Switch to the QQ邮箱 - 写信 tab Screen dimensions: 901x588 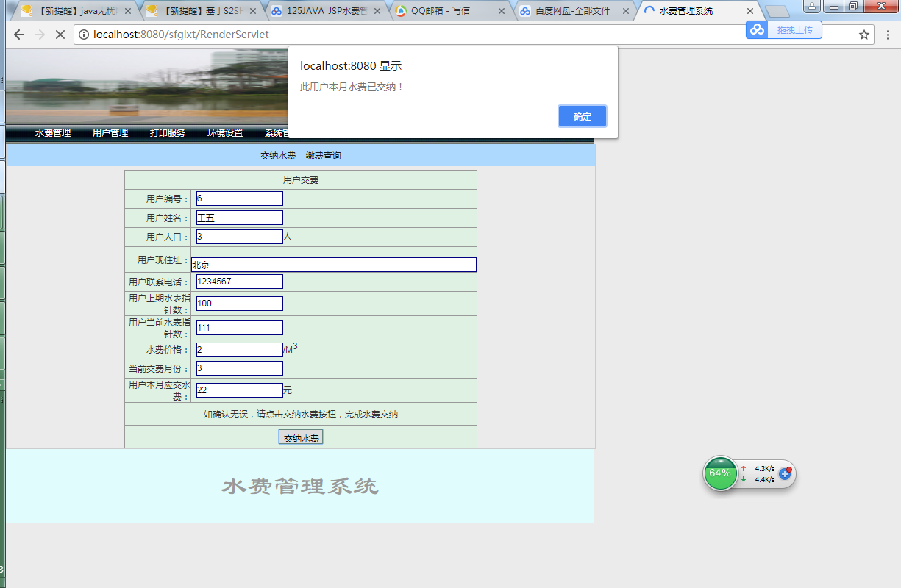(x=450, y=11)
